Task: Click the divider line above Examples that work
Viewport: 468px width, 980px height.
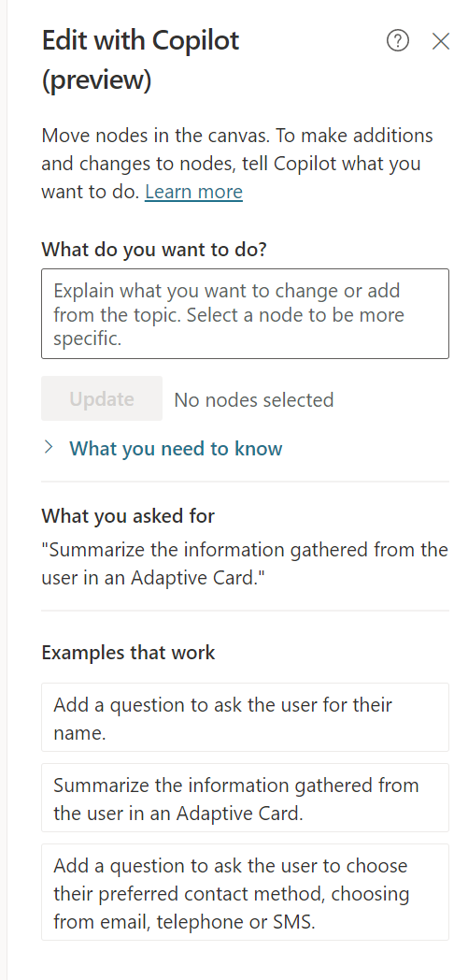Action: pos(246,611)
